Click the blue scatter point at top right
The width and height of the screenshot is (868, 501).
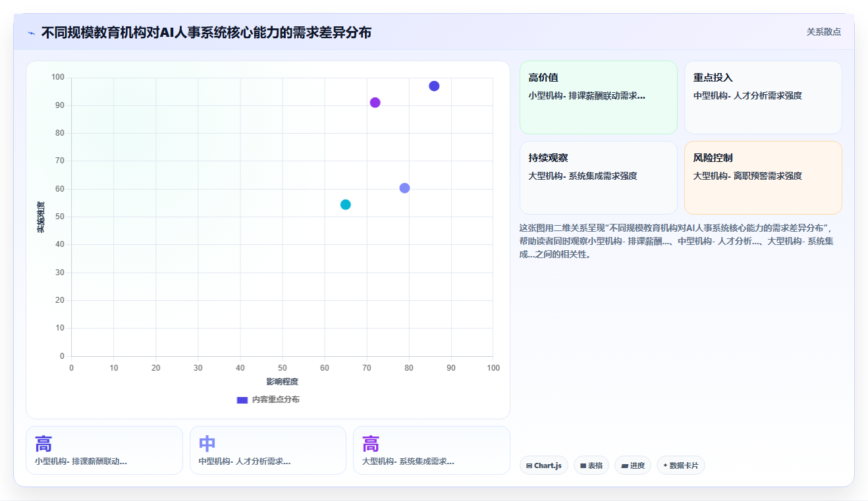[434, 86]
